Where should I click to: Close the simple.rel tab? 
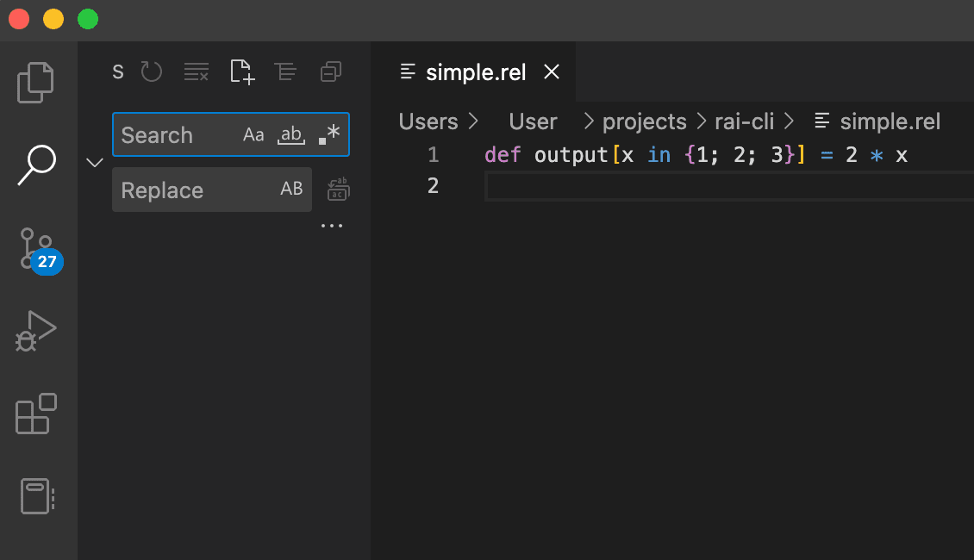coord(552,72)
